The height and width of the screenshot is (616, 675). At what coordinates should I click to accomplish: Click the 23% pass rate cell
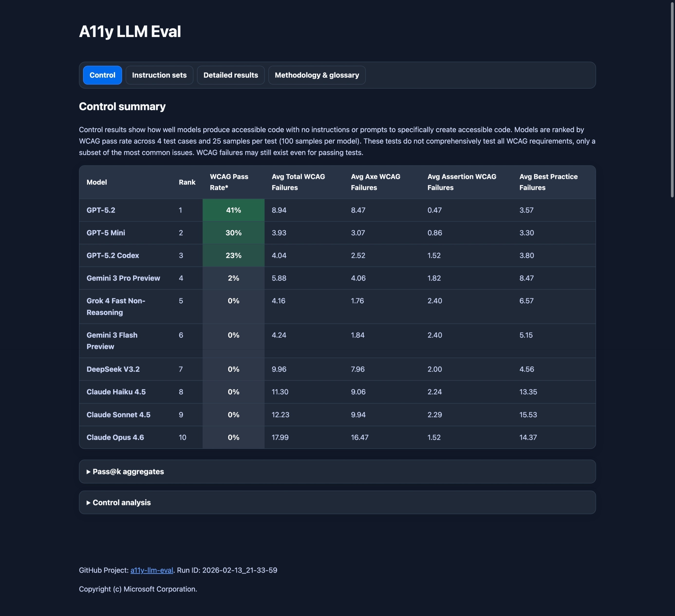(x=233, y=255)
